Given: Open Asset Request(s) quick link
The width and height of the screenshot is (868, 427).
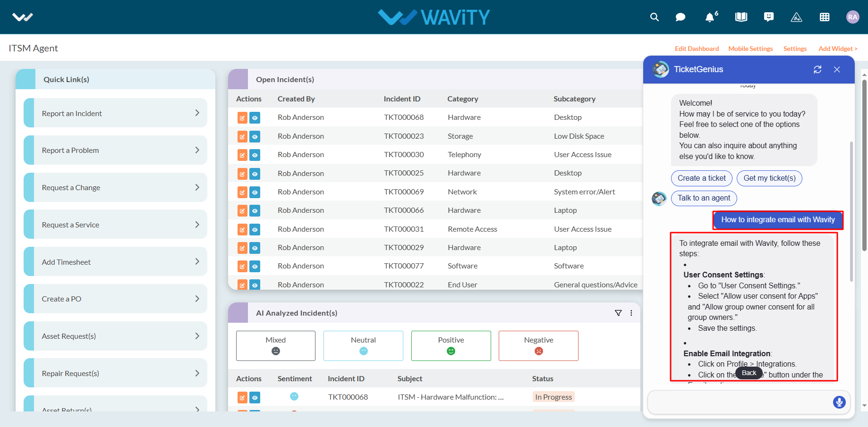Looking at the screenshot, I should click(x=115, y=336).
